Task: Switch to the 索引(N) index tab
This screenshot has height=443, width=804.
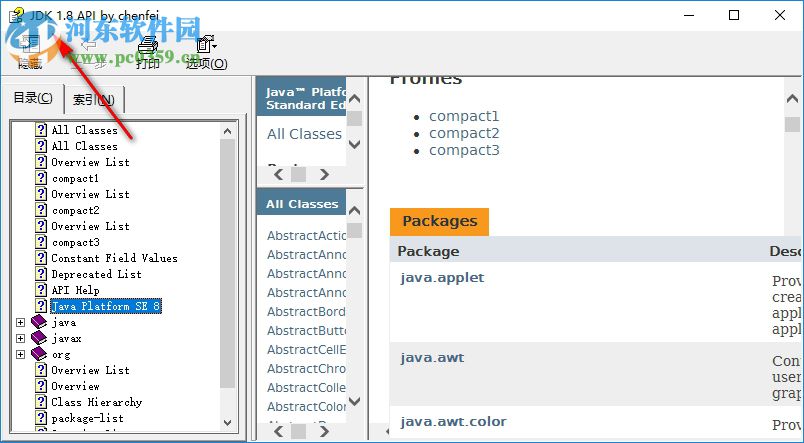Action: click(x=93, y=99)
